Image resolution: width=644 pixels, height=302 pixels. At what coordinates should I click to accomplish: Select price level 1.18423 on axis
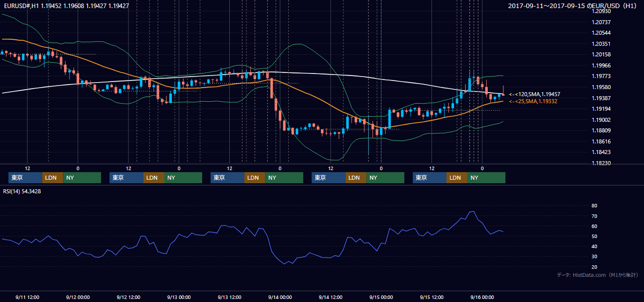pos(601,153)
